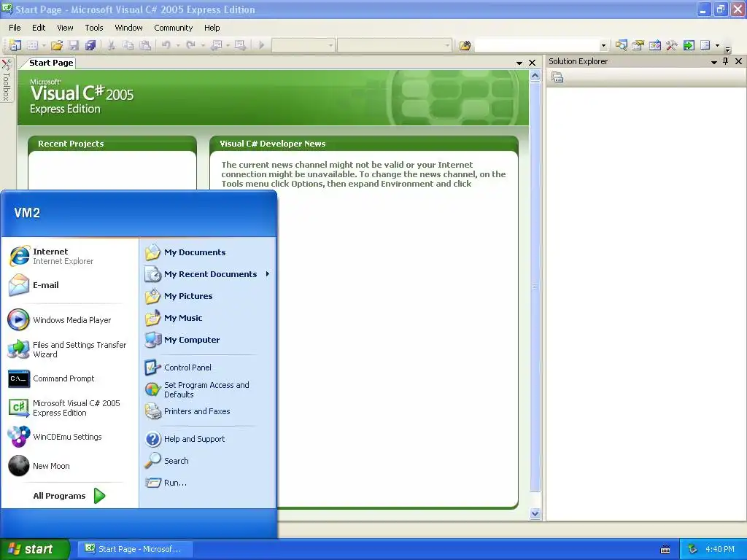Open the View menu
Screen dimensions: 747x560
(65, 28)
